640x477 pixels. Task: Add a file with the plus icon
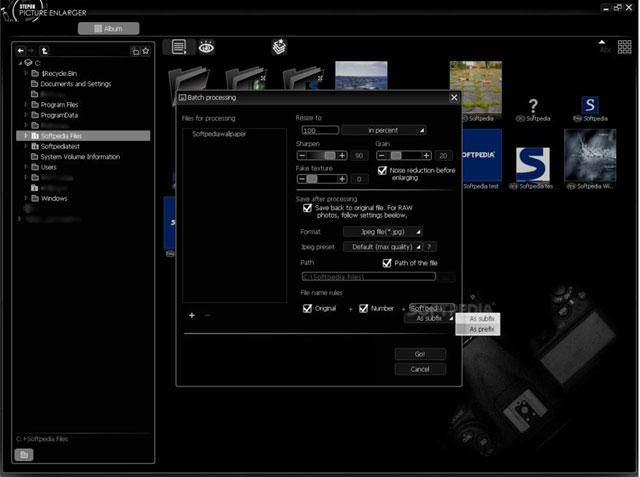pos(191,314)
